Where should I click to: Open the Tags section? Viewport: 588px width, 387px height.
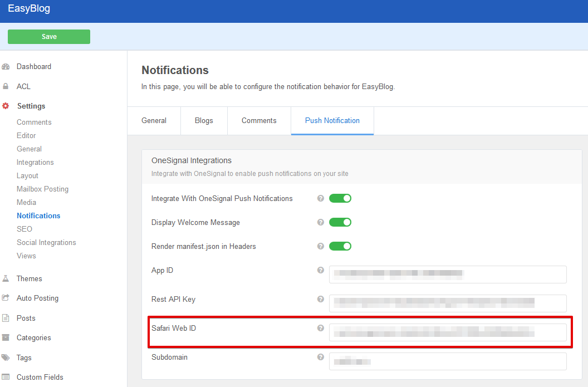(x=24, y=357)
